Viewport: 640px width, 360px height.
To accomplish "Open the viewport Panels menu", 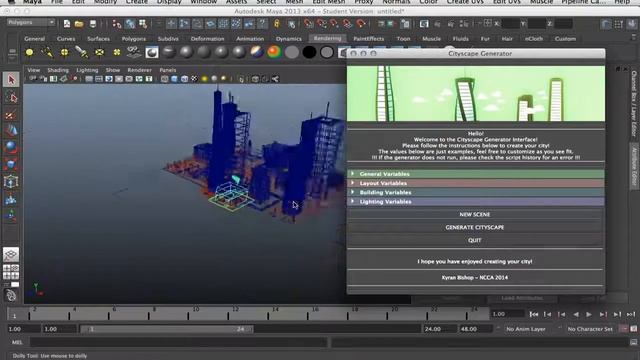I will coord(168,70).
